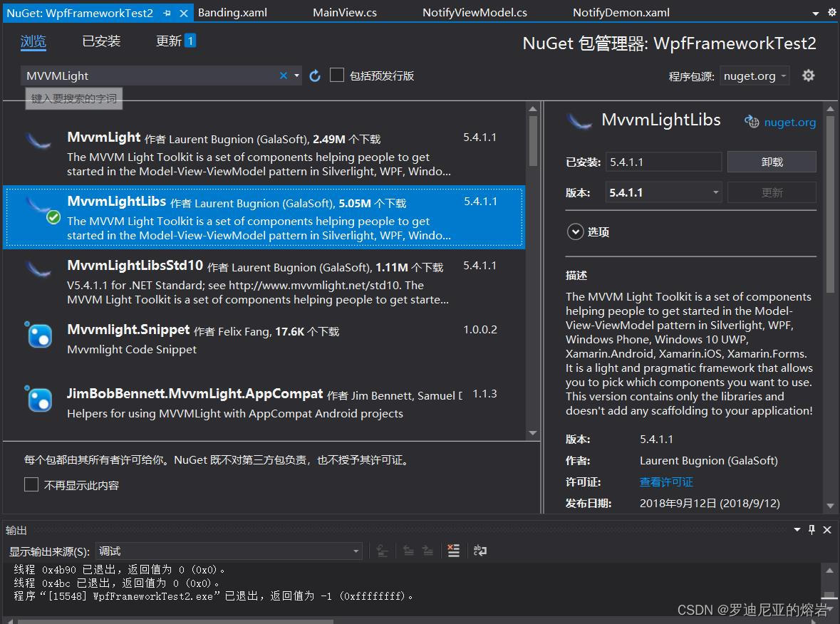Image resolution: width=840 pixels, height=624 pixels.
Task: Jump to previous message in output
Action: coord(408,550)
